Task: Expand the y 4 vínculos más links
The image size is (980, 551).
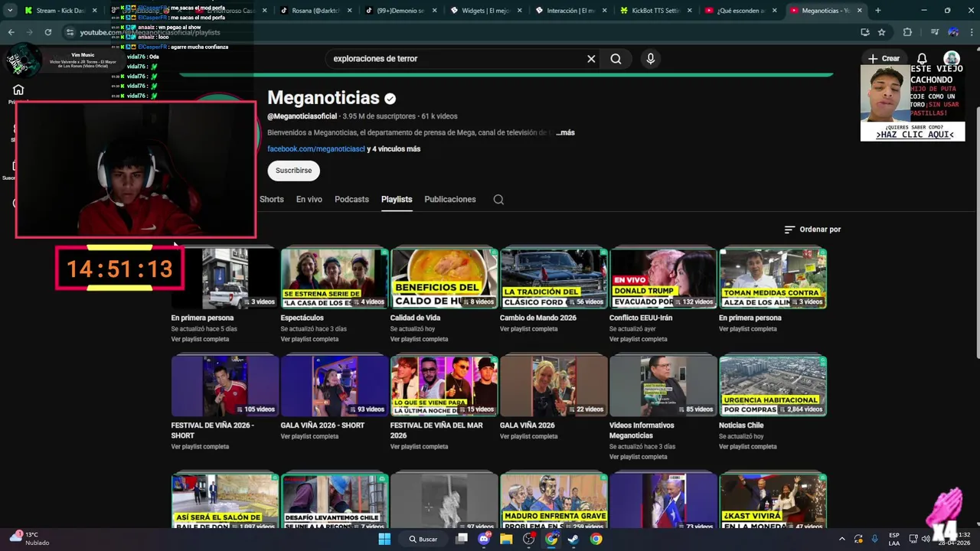Action: pos(394,149)
